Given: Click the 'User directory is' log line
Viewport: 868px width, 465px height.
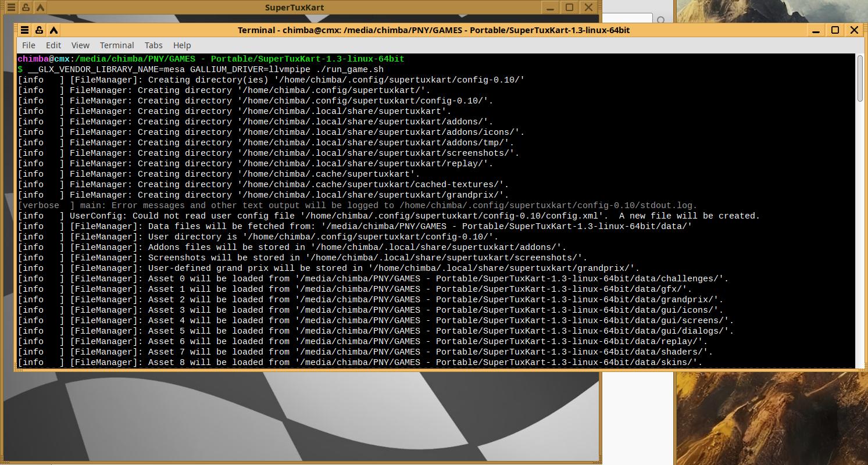Looking at the screenshot, I should pyautogui.click(x=258, y=237).
